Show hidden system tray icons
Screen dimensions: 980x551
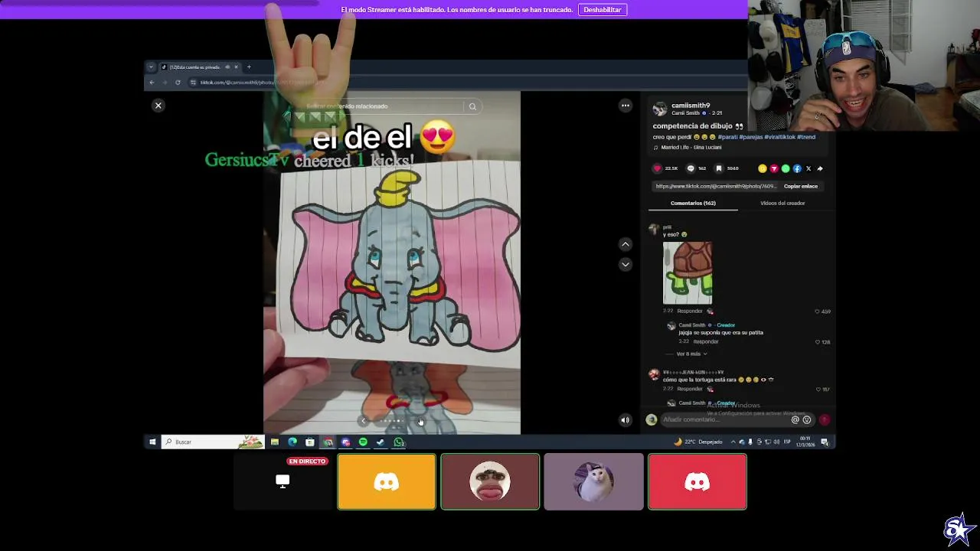[x=733, y=442]
